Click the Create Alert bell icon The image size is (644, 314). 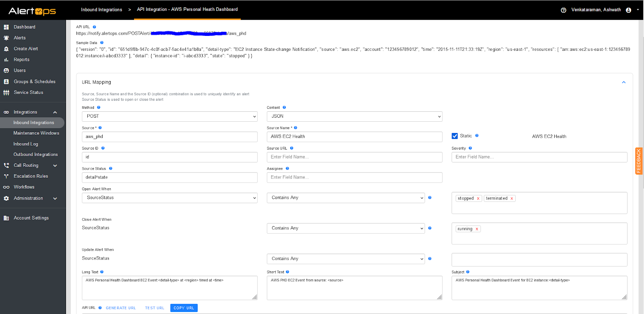tap(6, 49)
